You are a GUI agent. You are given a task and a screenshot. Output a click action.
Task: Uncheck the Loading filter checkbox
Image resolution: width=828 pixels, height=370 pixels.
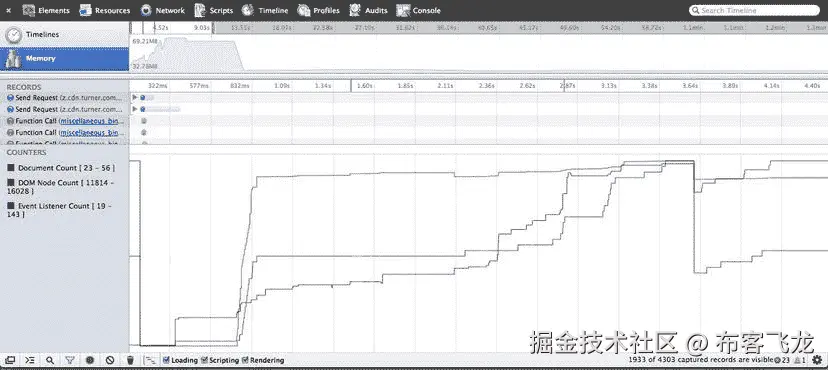click(166, 360)
